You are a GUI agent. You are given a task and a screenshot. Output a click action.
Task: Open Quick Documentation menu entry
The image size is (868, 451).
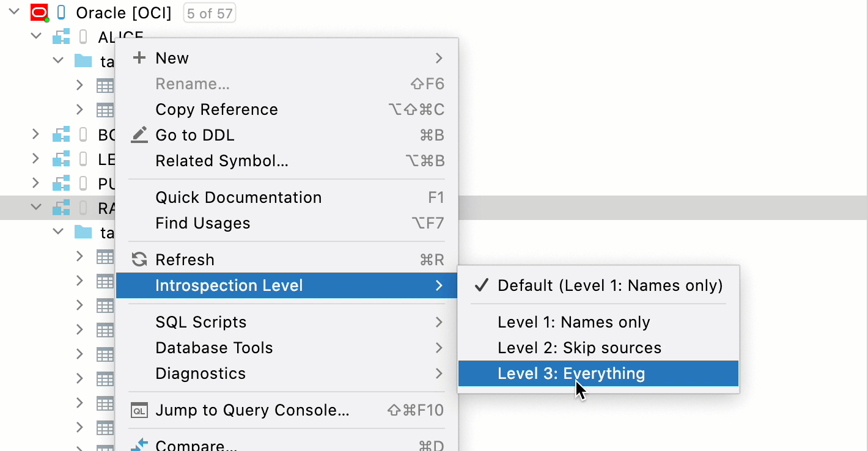click(x=238, y=197)
